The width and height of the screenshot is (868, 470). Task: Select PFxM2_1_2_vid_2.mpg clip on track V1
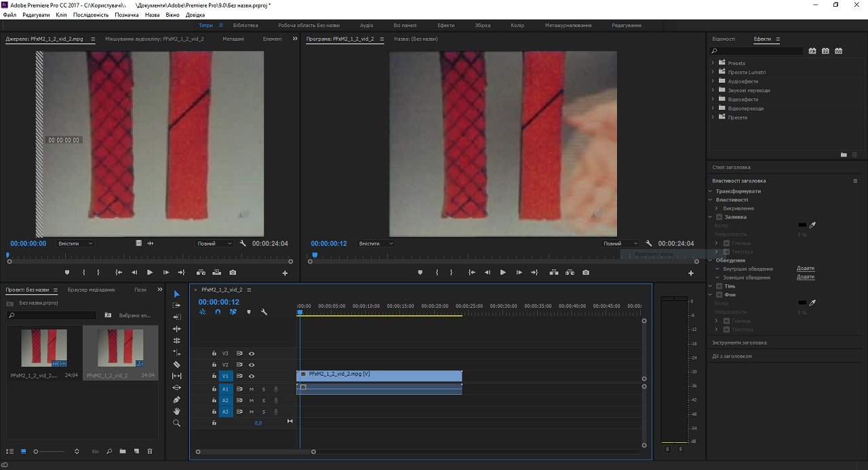(379, 374)
